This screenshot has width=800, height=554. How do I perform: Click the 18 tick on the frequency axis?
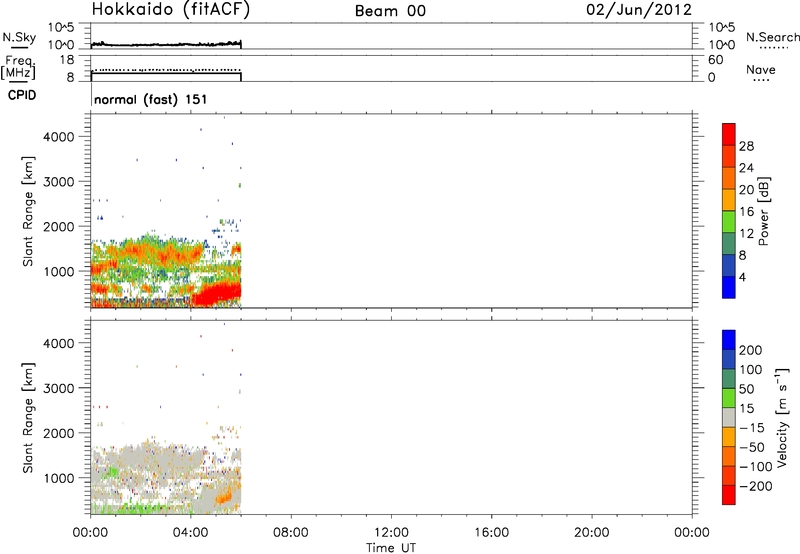coord(66,60)
